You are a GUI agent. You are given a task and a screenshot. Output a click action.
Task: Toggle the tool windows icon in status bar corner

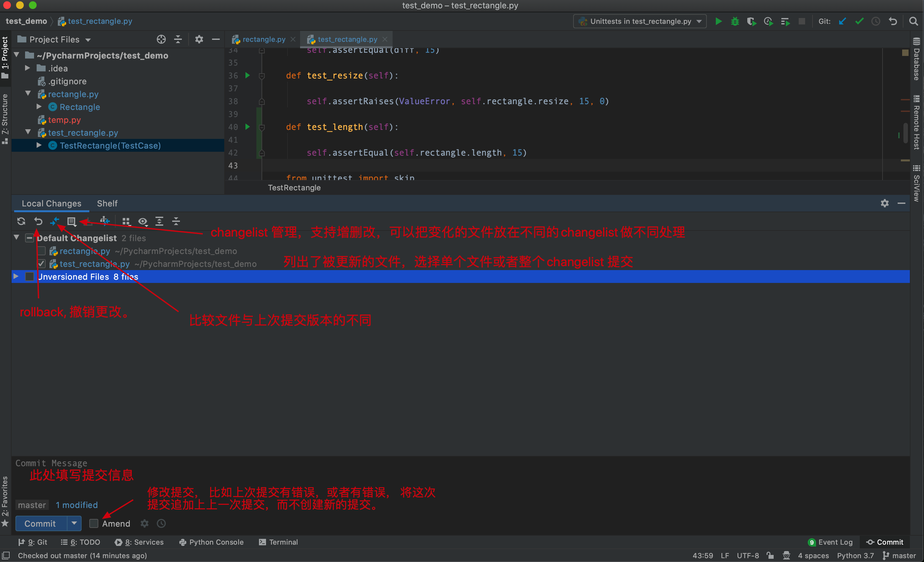pos(6,556)
